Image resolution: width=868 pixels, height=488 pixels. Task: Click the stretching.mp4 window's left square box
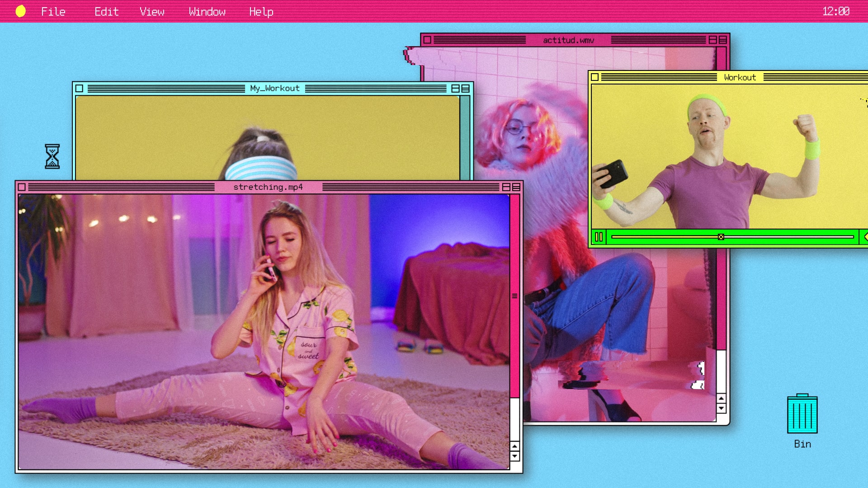(22, 187)
